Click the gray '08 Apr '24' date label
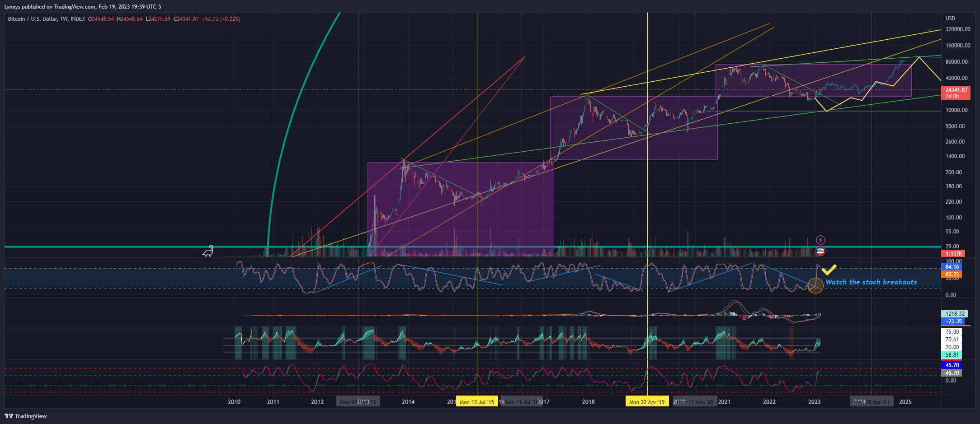This screenshot has height=424, width=980. pyautogui.click(x=872, y=402)
